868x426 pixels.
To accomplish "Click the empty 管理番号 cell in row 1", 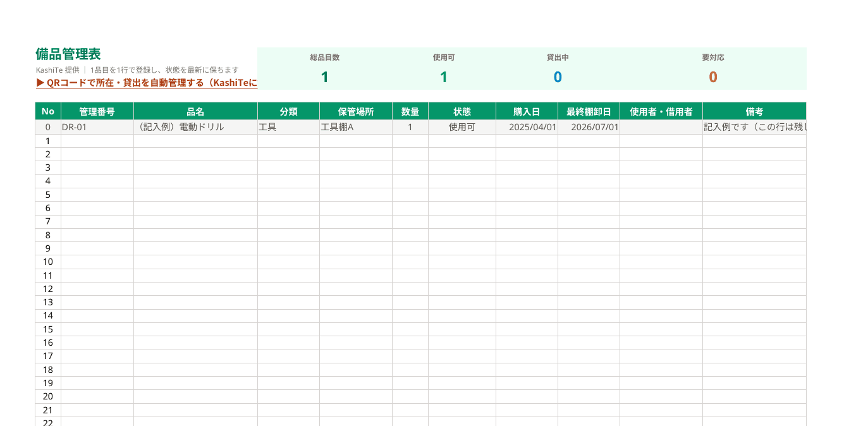I will tap(97, 141).
